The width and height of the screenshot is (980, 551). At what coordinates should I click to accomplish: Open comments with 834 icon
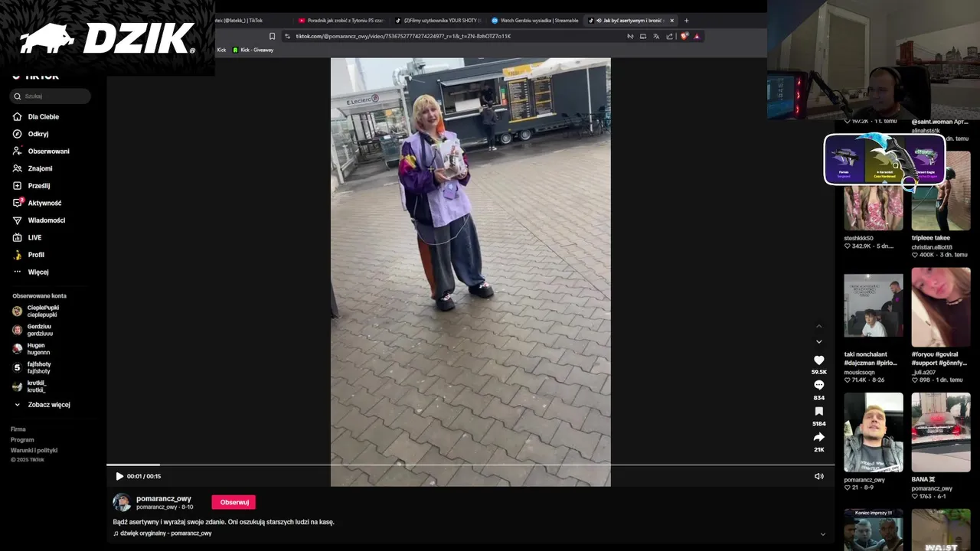[x=818, y=386]
